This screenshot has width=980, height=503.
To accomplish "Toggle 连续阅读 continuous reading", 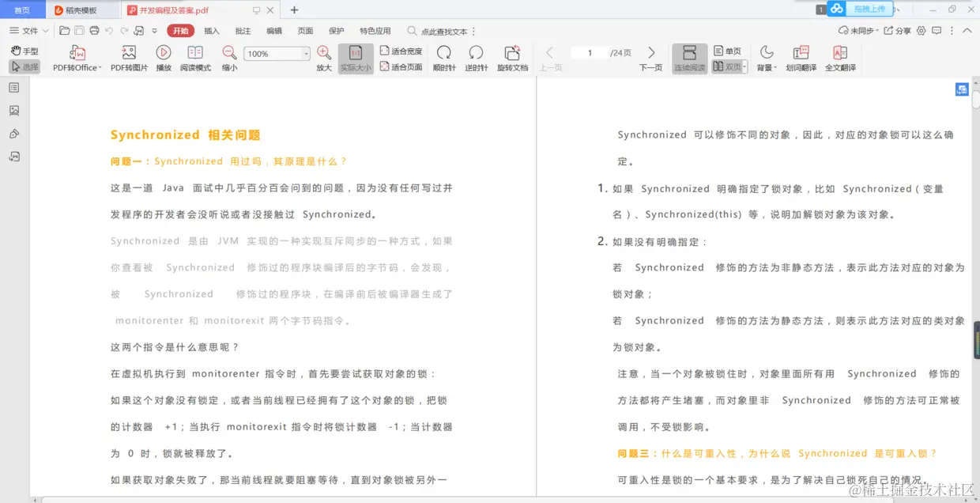I will pos(689,59).
